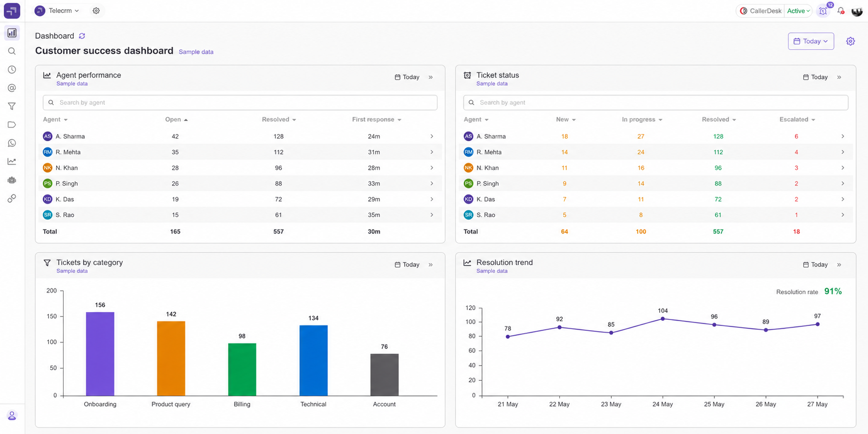Open the alarm reminders icon with badge 12

(823, 11)
